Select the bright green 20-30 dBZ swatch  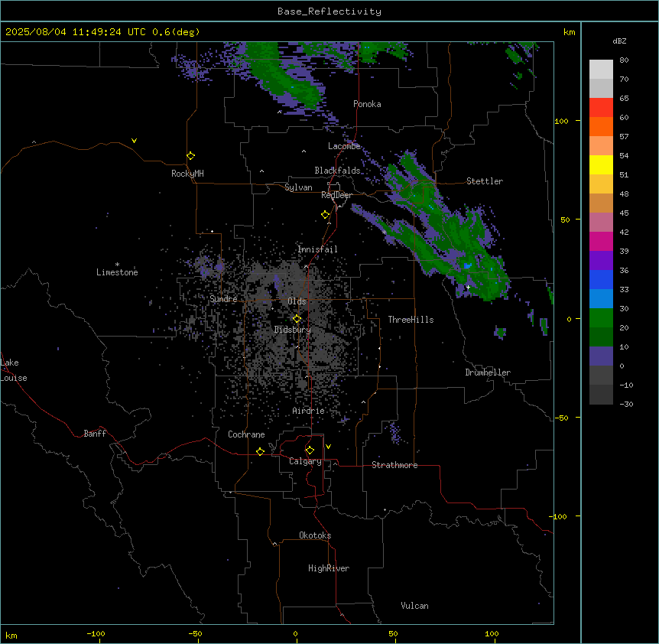pos(601,318)
